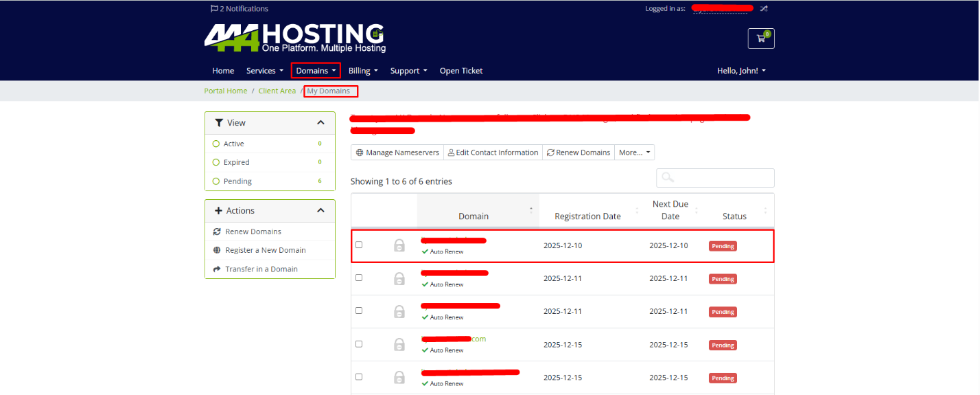Click the Manage Nameservers globe button
Screen dimensions: 980x395
pyautogui.click(x=397, y=153)
